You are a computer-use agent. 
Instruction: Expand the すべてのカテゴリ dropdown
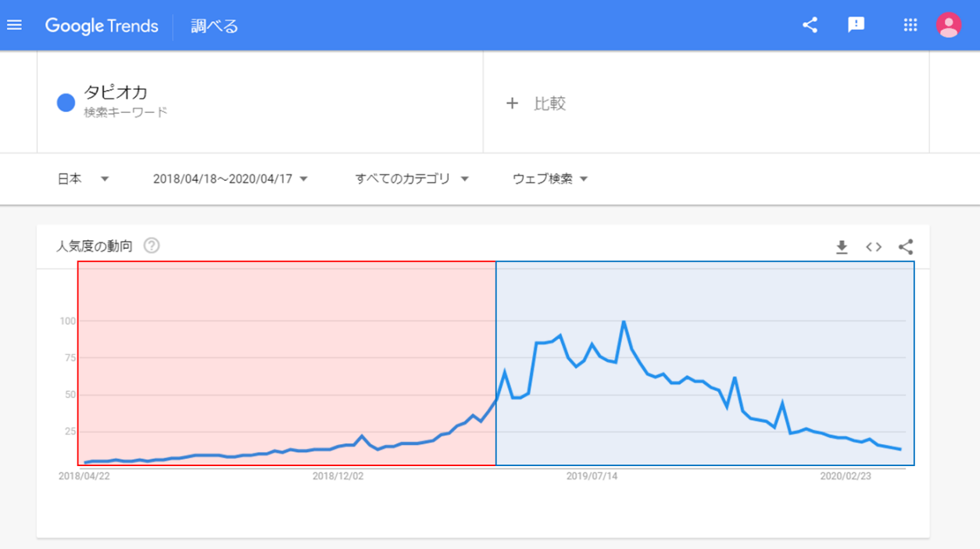click(x=412, y=179)
